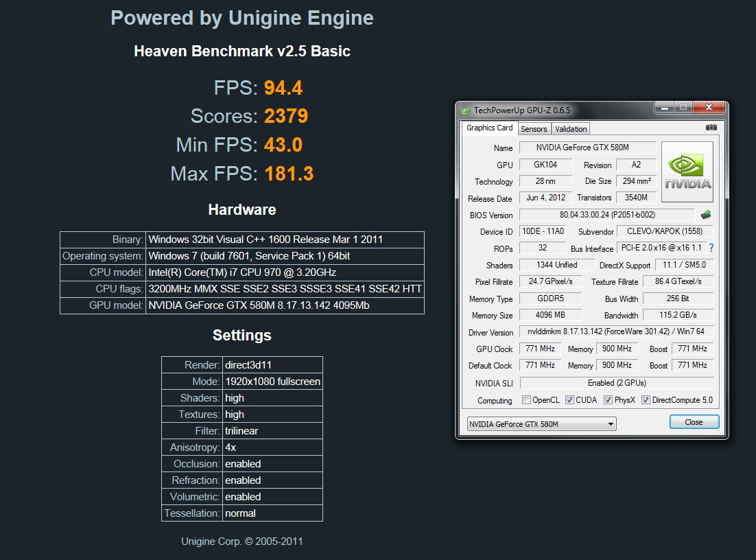Click the GPU-Z title bar app icon
This screenshot has width=756, height=560.
[466, 110]
